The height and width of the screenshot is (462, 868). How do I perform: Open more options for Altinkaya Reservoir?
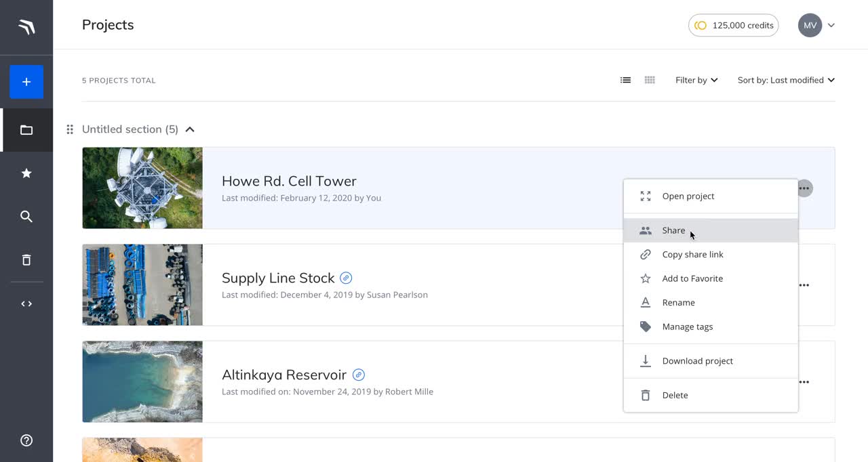(804, 382)
